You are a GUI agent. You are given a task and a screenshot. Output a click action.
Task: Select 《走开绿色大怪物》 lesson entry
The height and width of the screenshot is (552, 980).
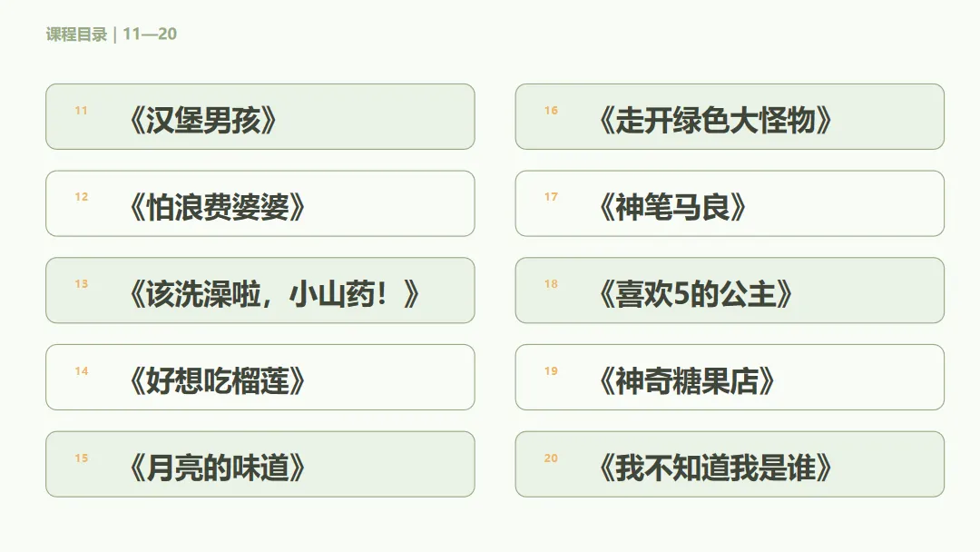(x=730, y=117)
